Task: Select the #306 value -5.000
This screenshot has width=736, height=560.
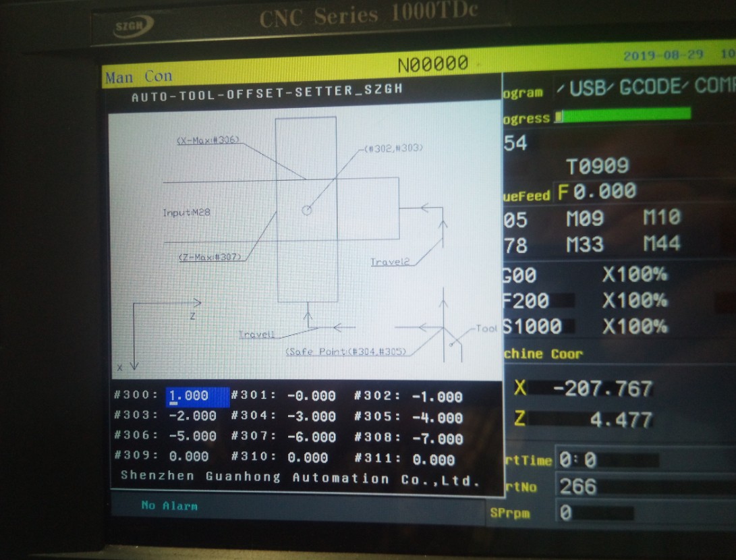Action: pyautogui.click(x=192, y=436)
